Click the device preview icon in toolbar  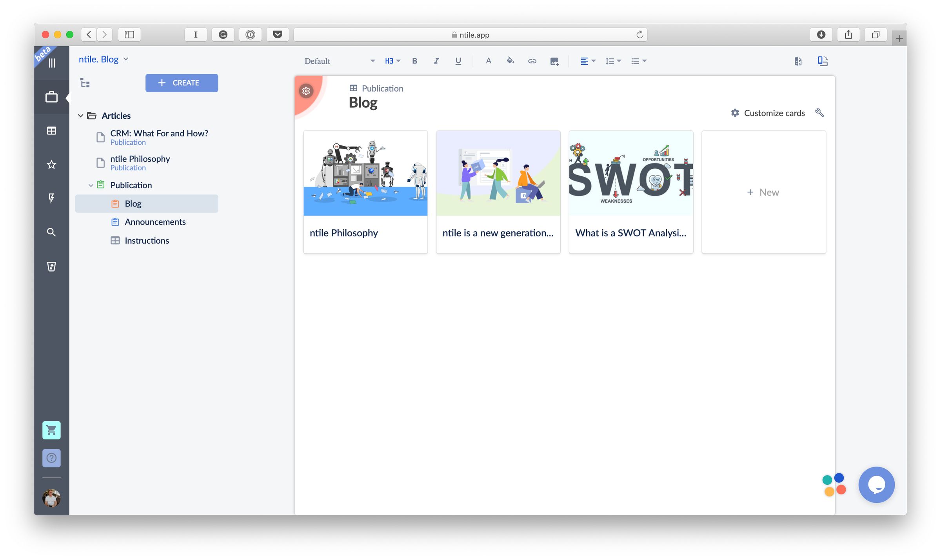point(823,61)
